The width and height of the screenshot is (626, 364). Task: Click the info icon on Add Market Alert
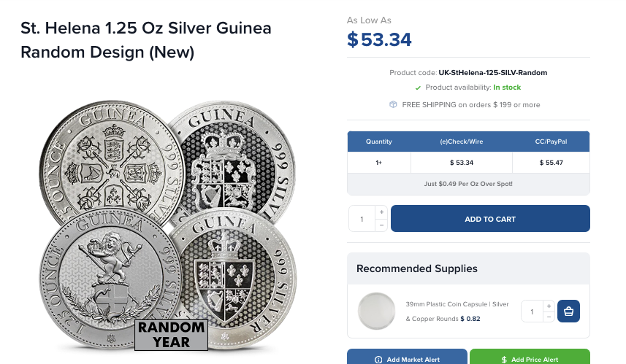pos(378,360)
